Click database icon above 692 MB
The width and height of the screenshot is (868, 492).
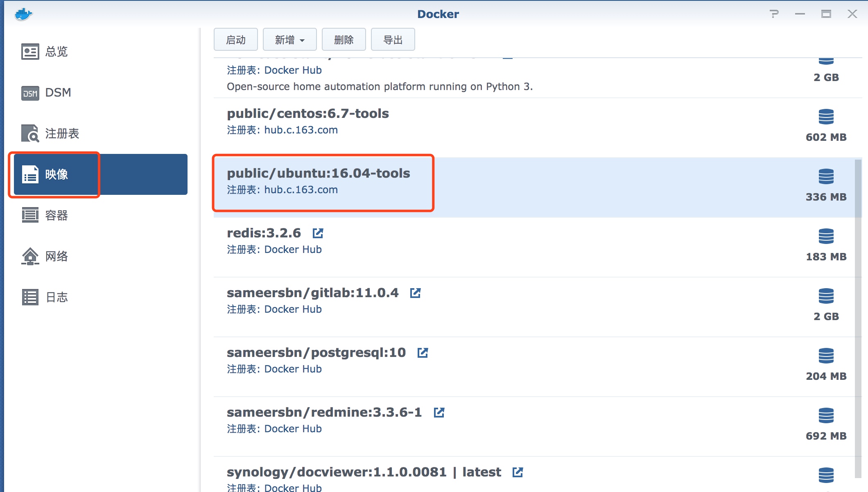[826, 415]
